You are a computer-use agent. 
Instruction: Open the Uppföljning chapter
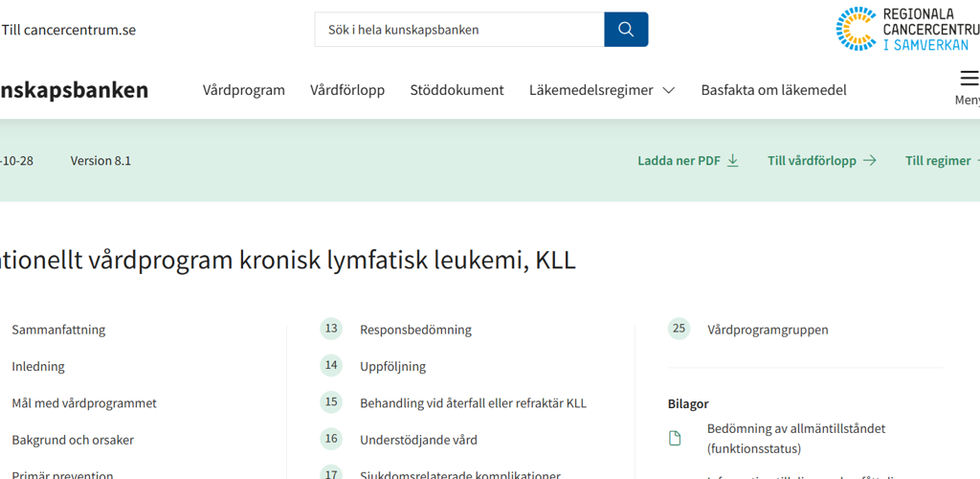[393, 367]
